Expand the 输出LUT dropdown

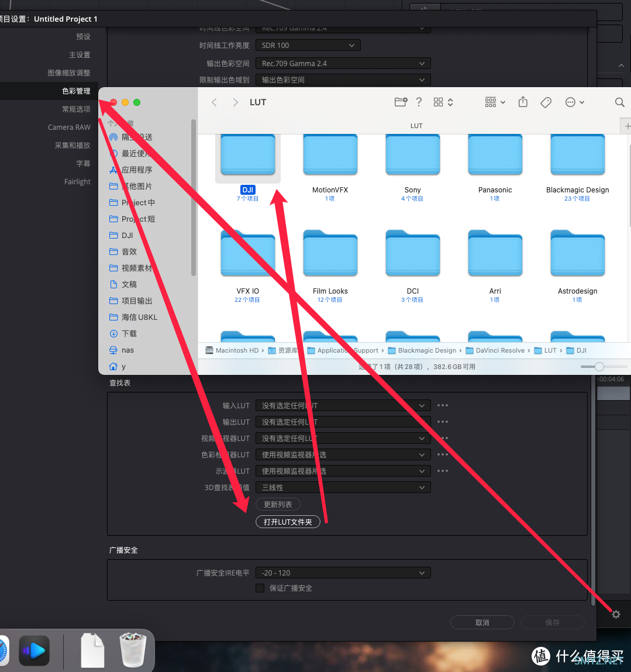[343, 422]
